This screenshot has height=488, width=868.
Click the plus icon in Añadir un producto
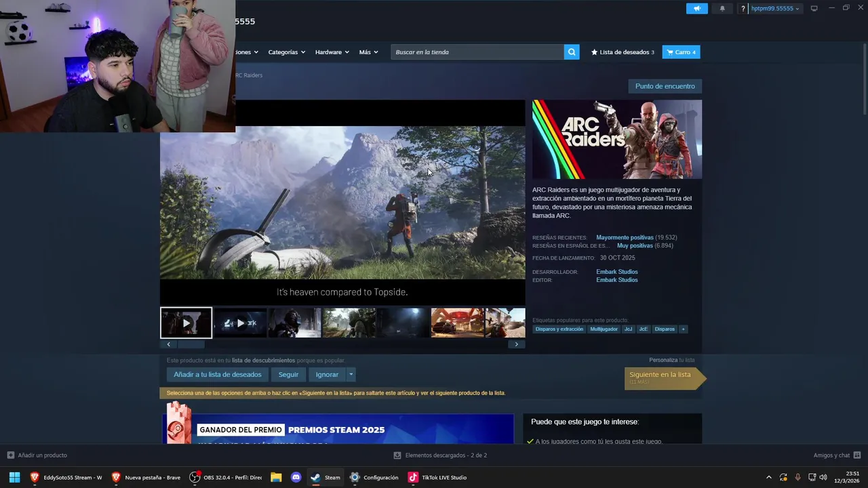pos(10,455)
